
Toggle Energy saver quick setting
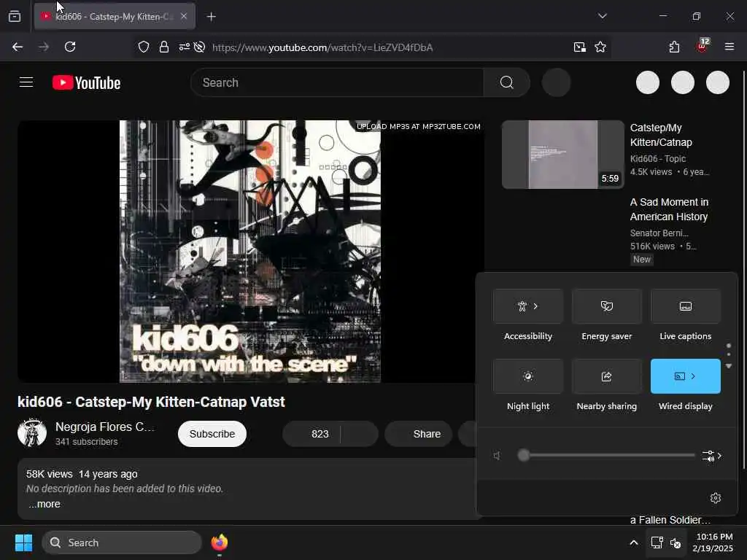pos(606,306)
